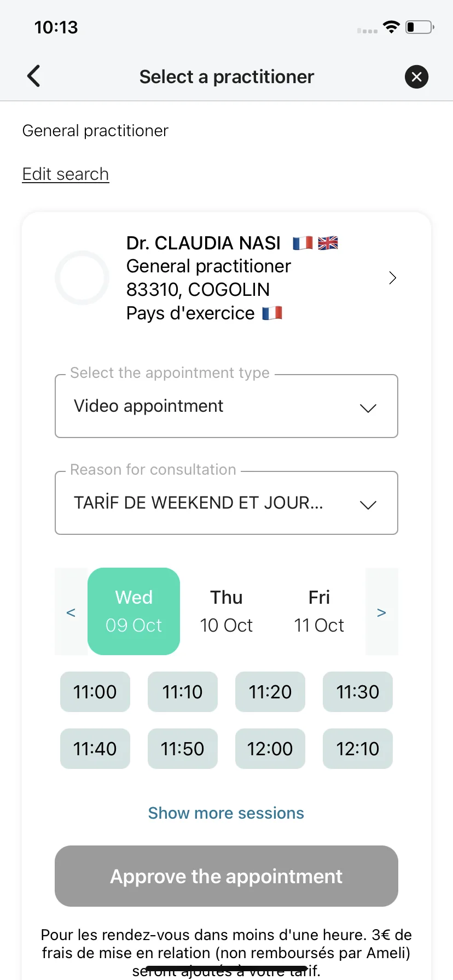Pick the 11:50 session time

[183, 749]
